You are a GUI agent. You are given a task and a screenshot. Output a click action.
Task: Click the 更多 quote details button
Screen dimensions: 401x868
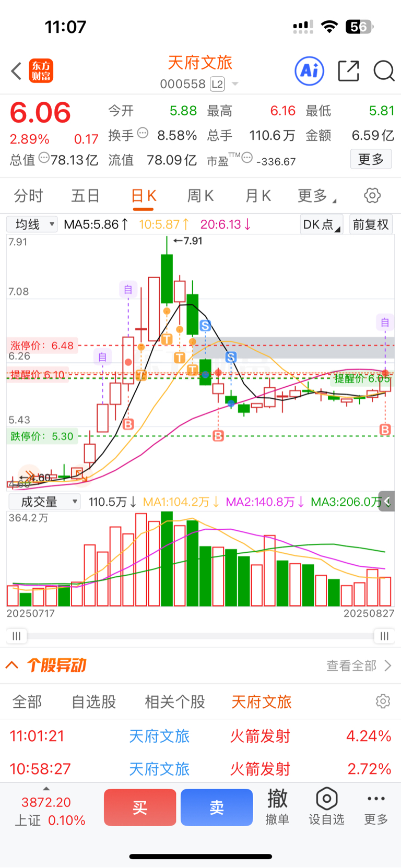click(371, 159)
